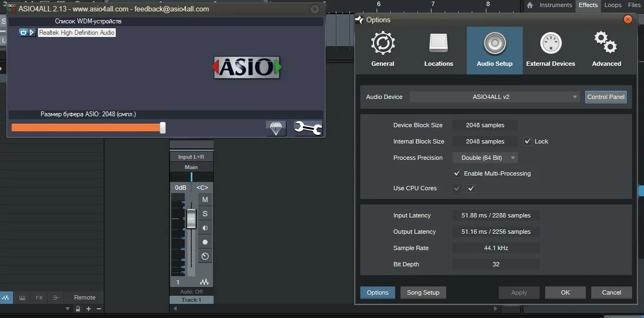Switch to the Instruments browser tab
Image resolution: width=644 pixels, height=318 pixels.
(556, 5)
